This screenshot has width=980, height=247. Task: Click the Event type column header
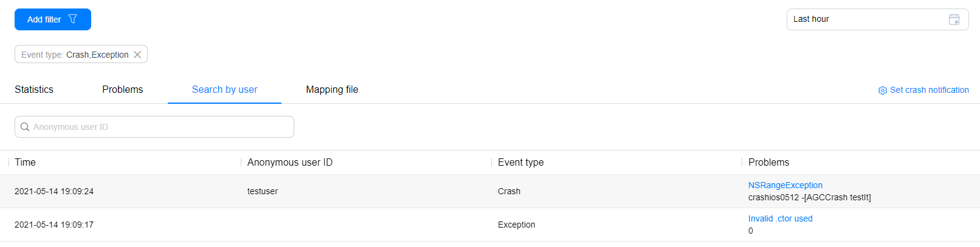[520, 163]
